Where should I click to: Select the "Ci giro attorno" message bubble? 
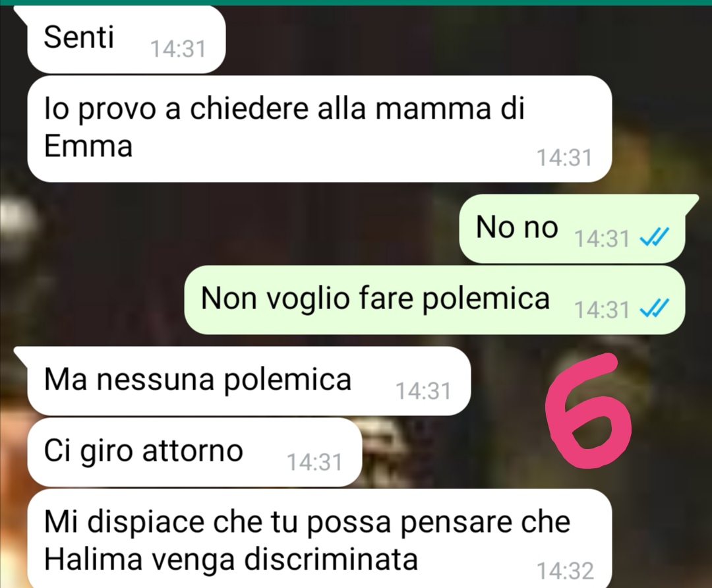(194, 453)
